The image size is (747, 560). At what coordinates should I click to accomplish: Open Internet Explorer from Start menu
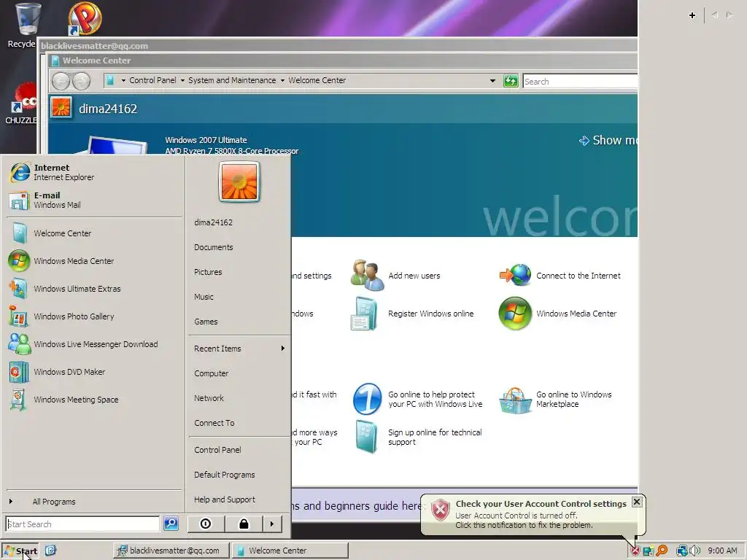pyautogui.click(x=94, y=172)
